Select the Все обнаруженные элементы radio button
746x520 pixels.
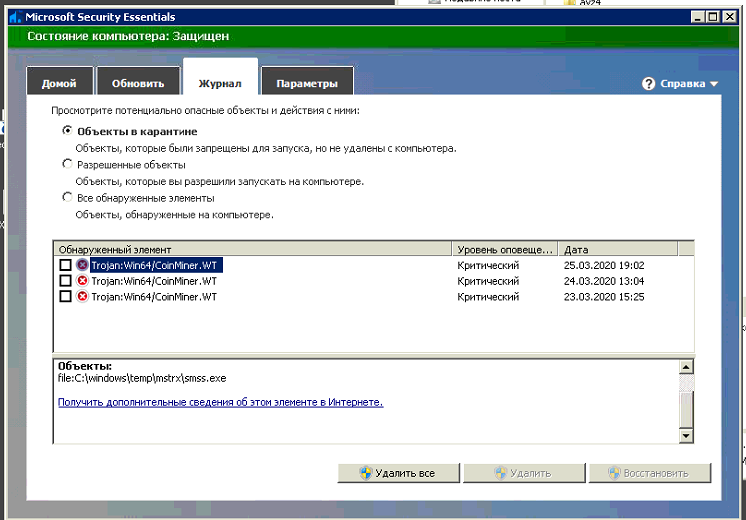click(68, 197)
